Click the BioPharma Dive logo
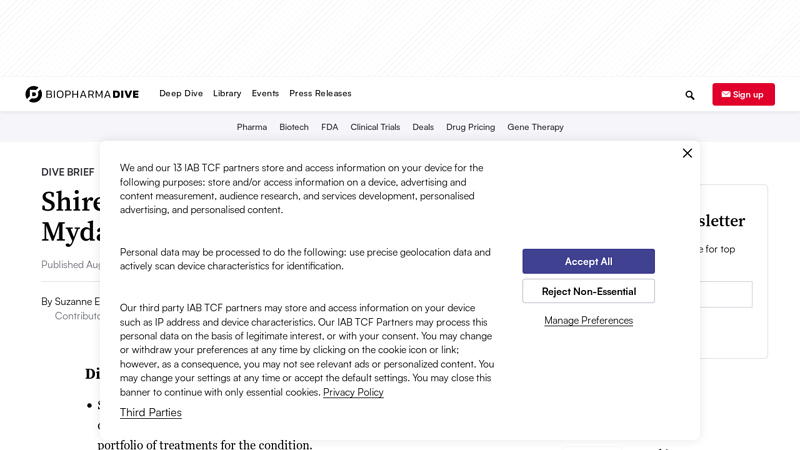Screen dimensions: 800x450 [x=82, y=94]
